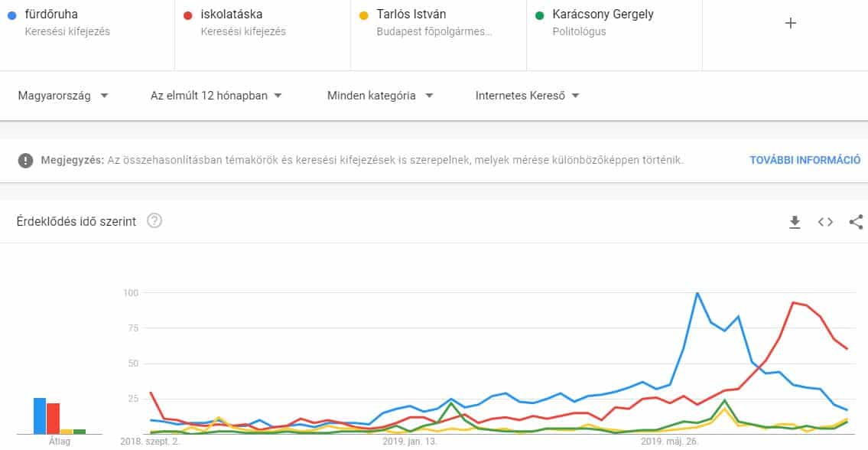
Task: Click the embed code icon
Action: click(x=825, y=222)
